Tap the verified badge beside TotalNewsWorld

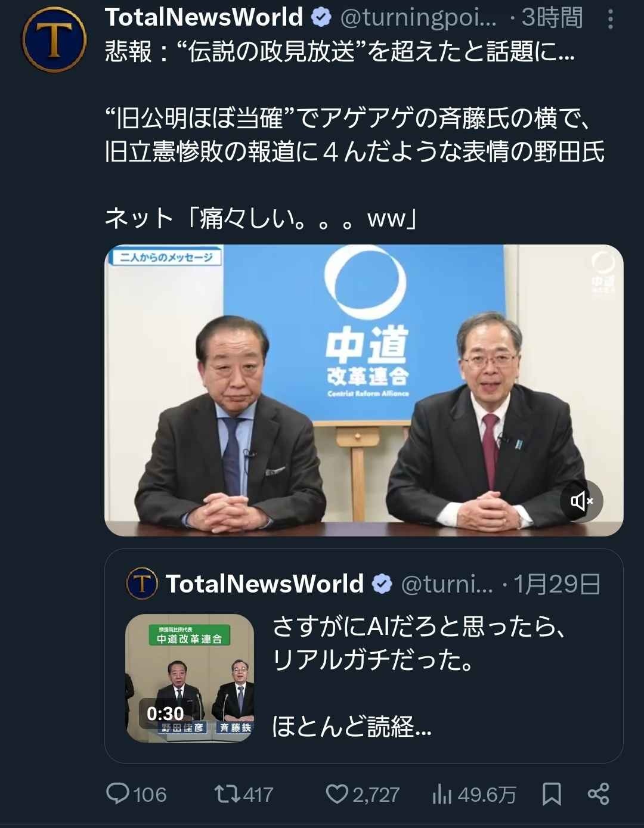(x=321, y=18)
